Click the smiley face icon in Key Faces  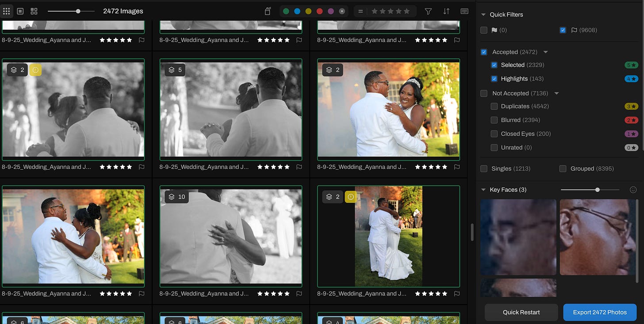(x=633, y=190)
